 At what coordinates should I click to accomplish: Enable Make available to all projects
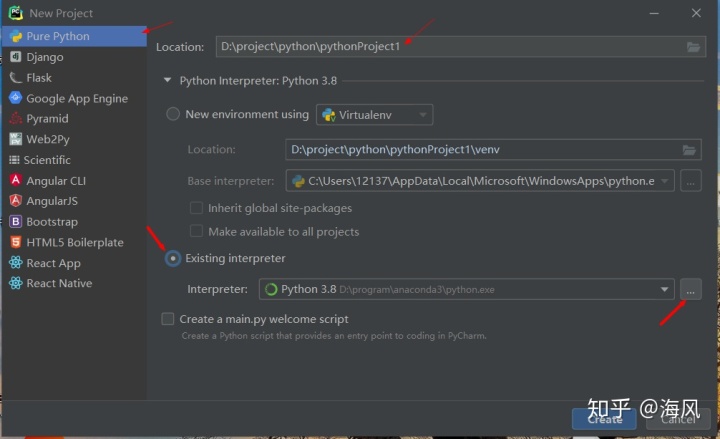(197, 231)
